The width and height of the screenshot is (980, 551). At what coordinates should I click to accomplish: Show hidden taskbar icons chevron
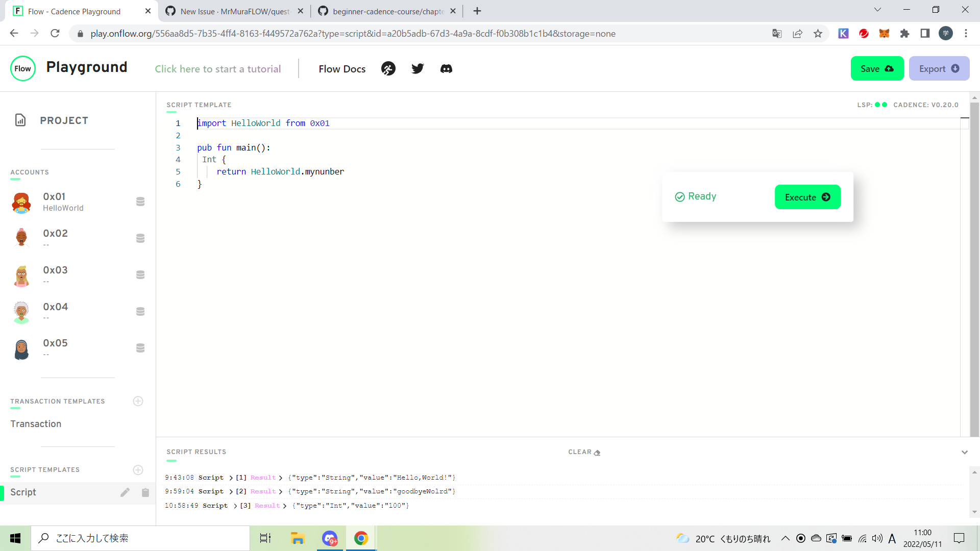point(786,538)
